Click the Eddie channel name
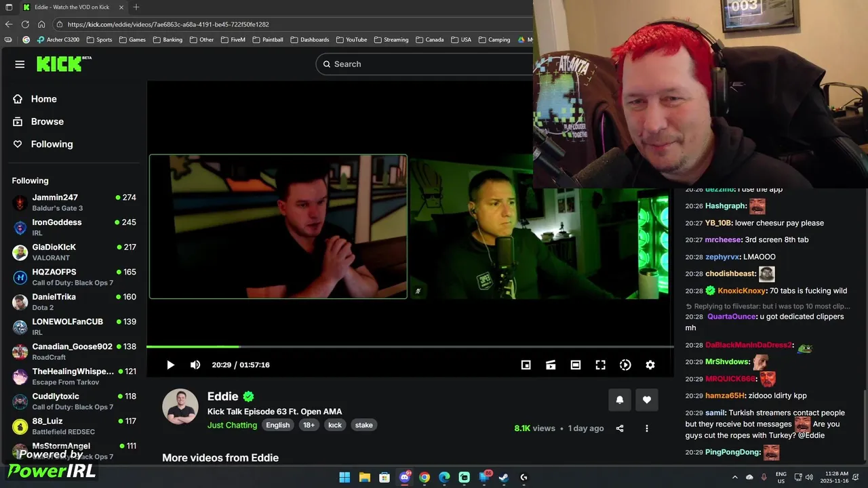Screen dimensions: 868x488 223,396
